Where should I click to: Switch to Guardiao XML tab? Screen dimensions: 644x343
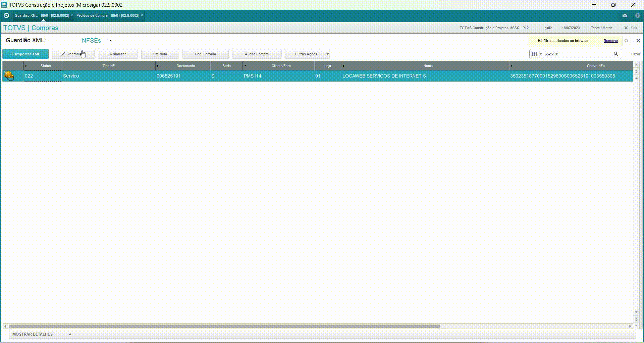42,15
